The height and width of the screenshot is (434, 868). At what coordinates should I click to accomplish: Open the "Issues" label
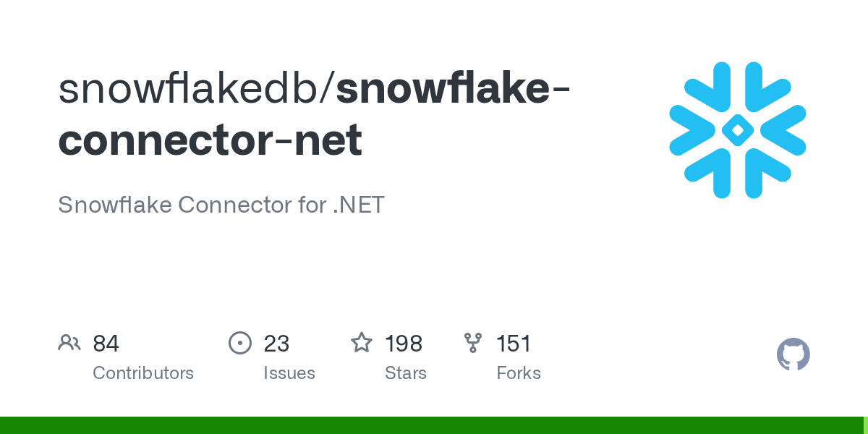289,373
